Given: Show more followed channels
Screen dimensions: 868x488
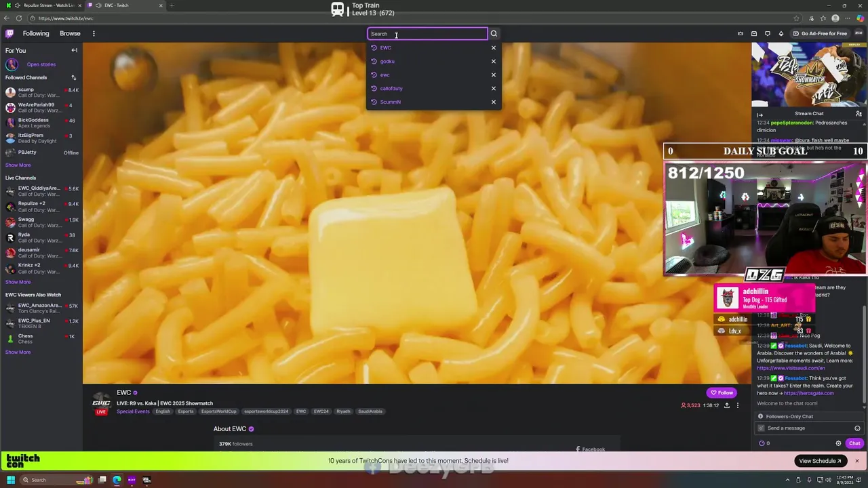Looking at the screenshot, I should pyautogui.click(x=18, y=165).
